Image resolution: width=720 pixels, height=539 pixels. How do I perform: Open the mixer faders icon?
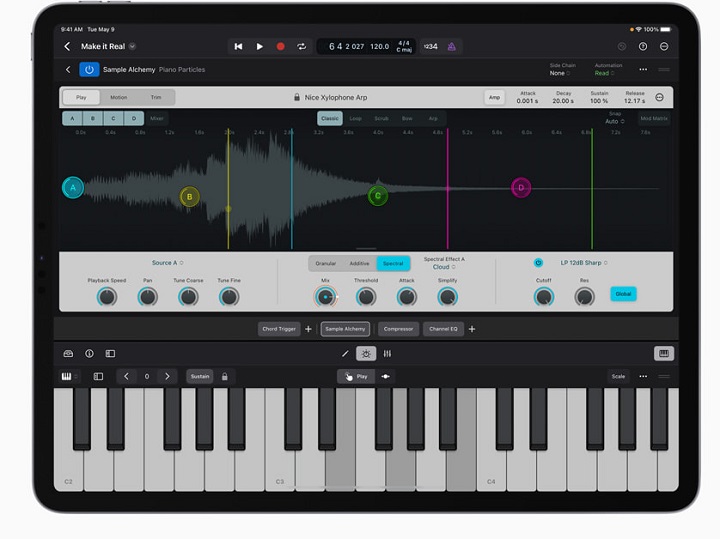point(387,353)
